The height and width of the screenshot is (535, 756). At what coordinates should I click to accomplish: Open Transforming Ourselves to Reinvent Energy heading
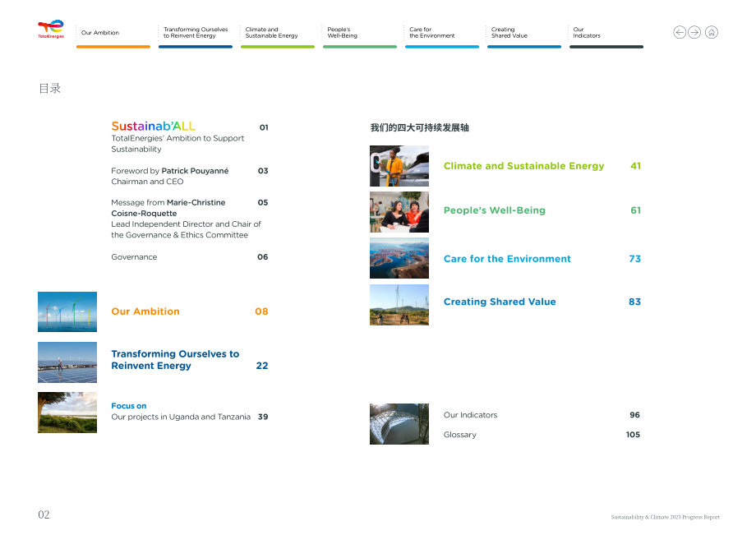[175, 360]
